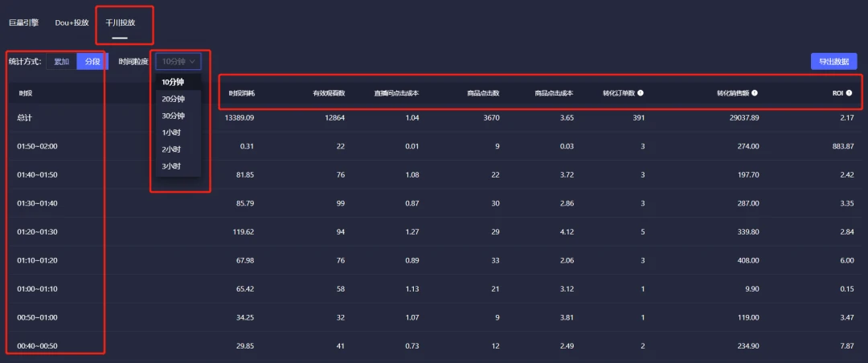Click info icon next to 转化销售额
The image size is (868, 363).
755,93
